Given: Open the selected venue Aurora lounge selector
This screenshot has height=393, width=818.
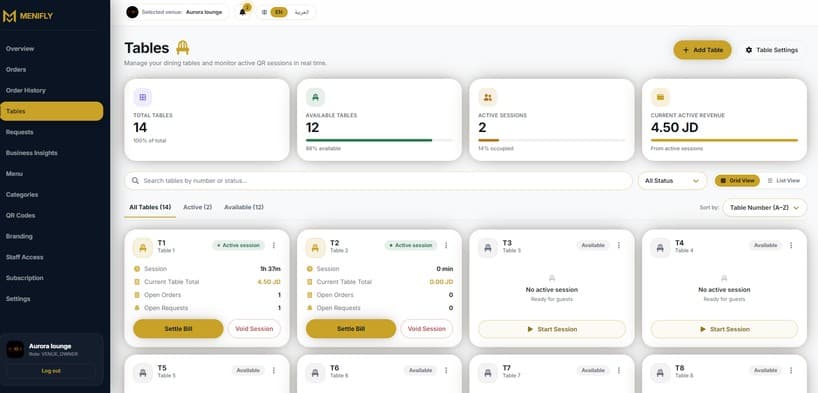Looking at the screenshot, I should (177, 12).
